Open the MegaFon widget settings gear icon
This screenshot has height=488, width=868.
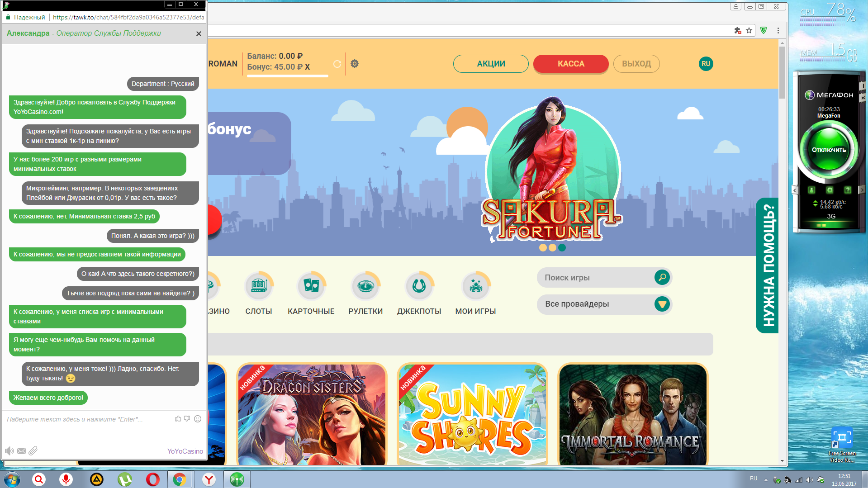click(x=830, y=190)
